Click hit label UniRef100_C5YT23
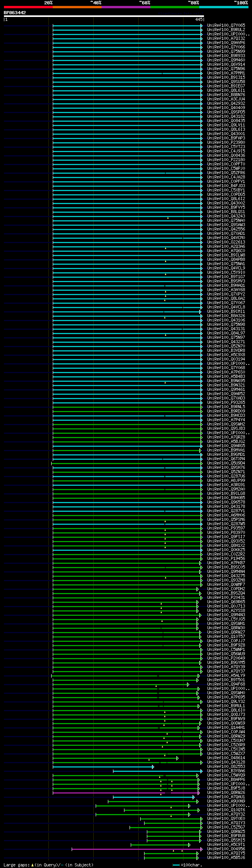The image size is (252, 868). click(226, 147)
